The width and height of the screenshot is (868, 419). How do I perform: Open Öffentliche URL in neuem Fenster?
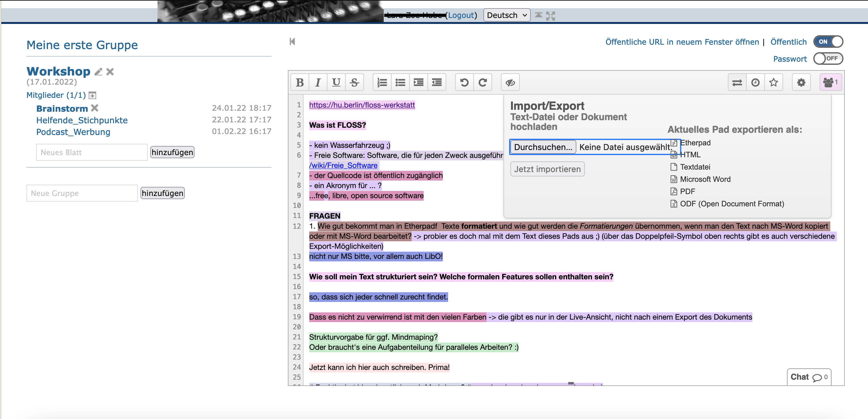pyautogui.click(x=682, y=42)
